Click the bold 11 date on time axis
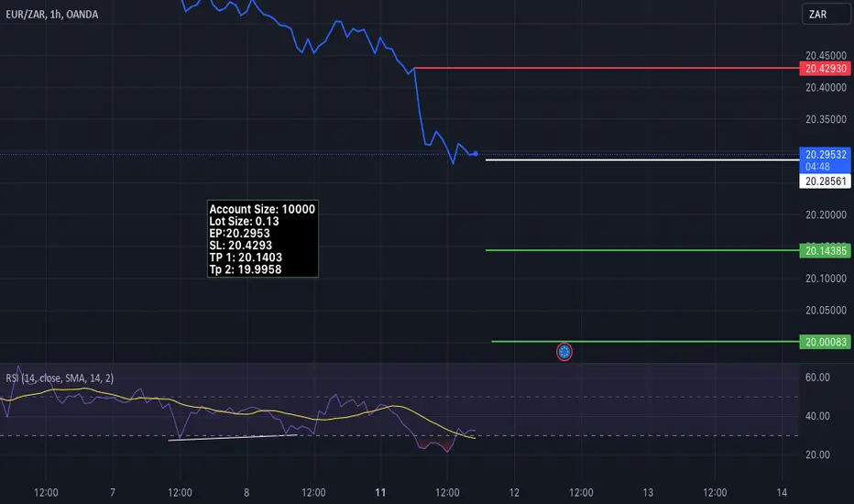The height and width of the screenshot is (504, 854). (x=380, y=493)
